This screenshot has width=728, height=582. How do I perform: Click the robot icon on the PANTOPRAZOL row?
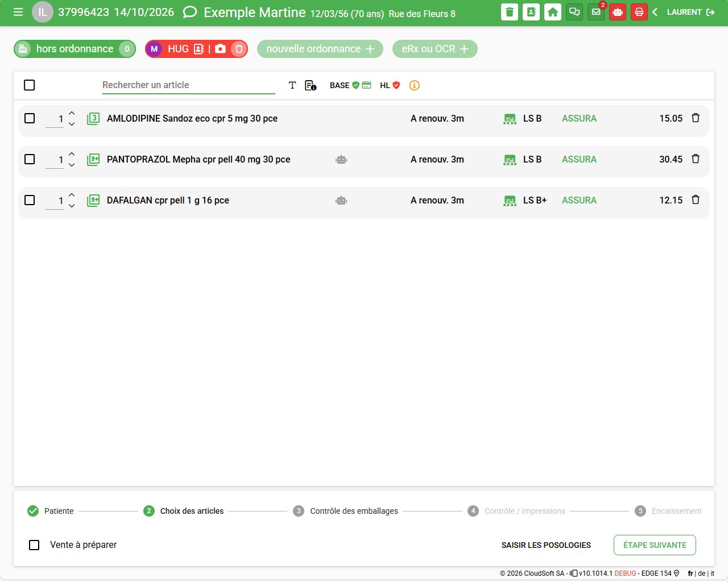(x=341, y=160)
